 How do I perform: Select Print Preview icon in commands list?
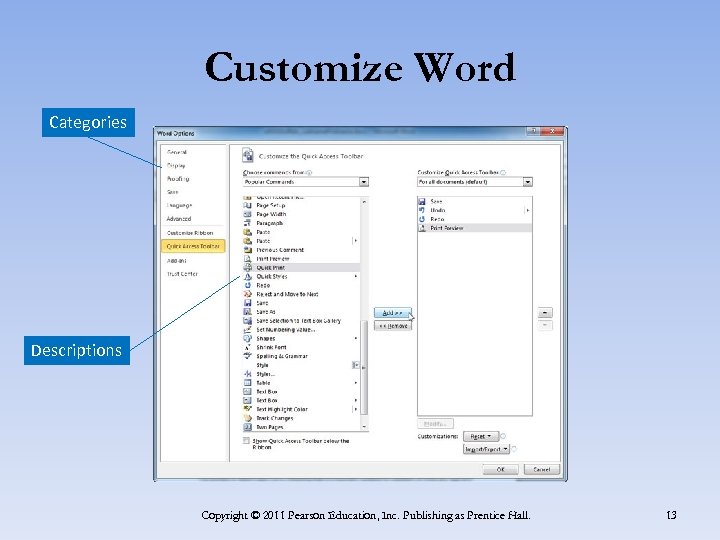[x=248, y=259]
